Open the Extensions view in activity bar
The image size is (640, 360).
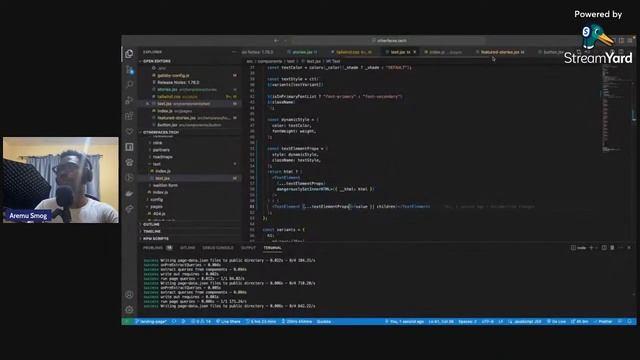pos(129,116)
